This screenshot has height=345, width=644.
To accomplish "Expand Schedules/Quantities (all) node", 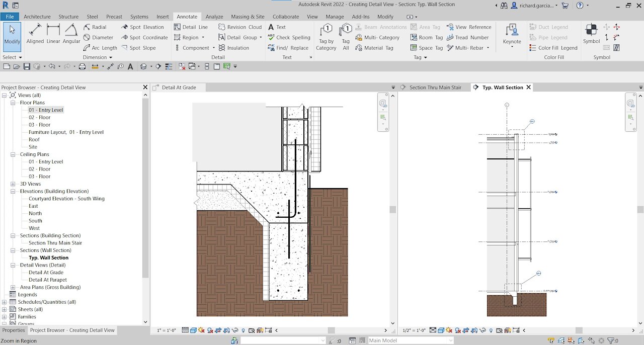I will [x=5, y=302].
